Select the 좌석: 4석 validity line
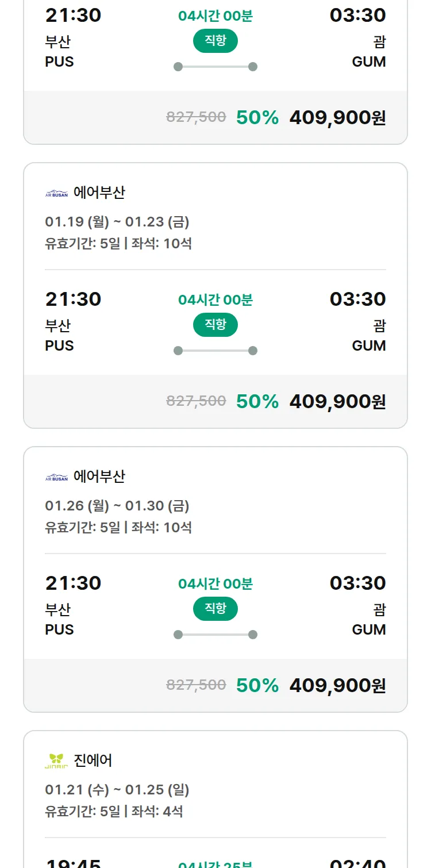 114,812
